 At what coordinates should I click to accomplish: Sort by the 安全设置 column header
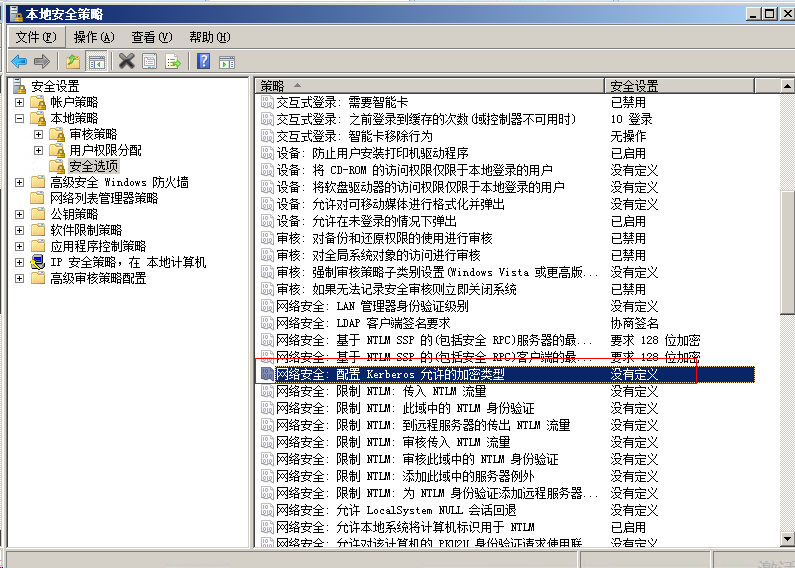click(679, 86)
